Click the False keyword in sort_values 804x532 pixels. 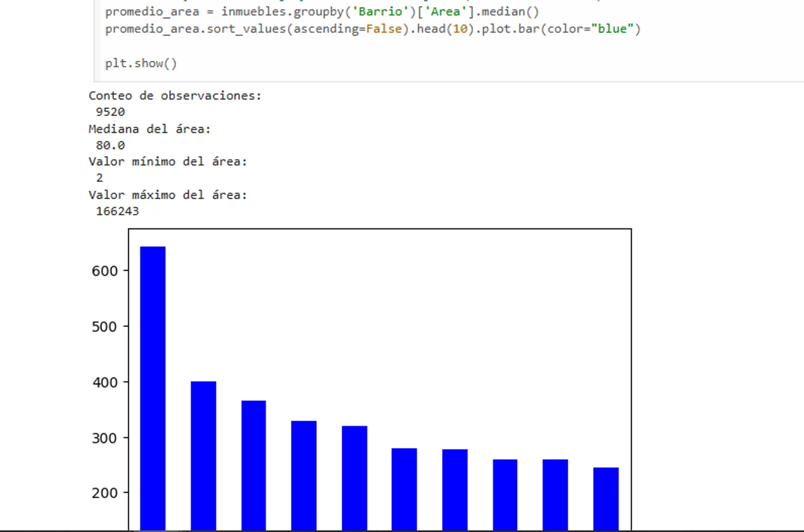click(383, 29)
